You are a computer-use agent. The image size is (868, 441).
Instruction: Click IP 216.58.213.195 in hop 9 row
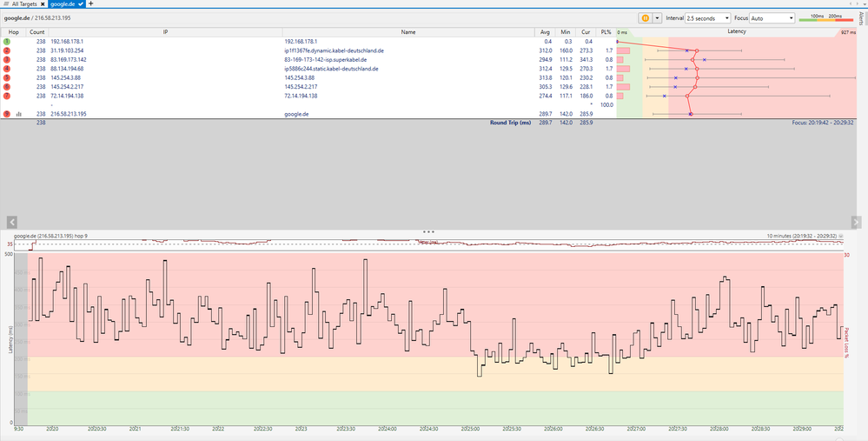coord(69,114)
